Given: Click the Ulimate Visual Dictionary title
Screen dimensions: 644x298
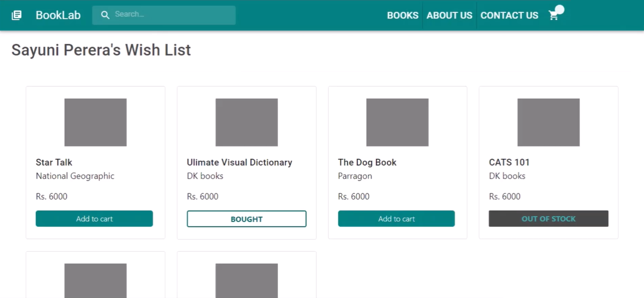Looking at the screenshot, I should (239, 162).
